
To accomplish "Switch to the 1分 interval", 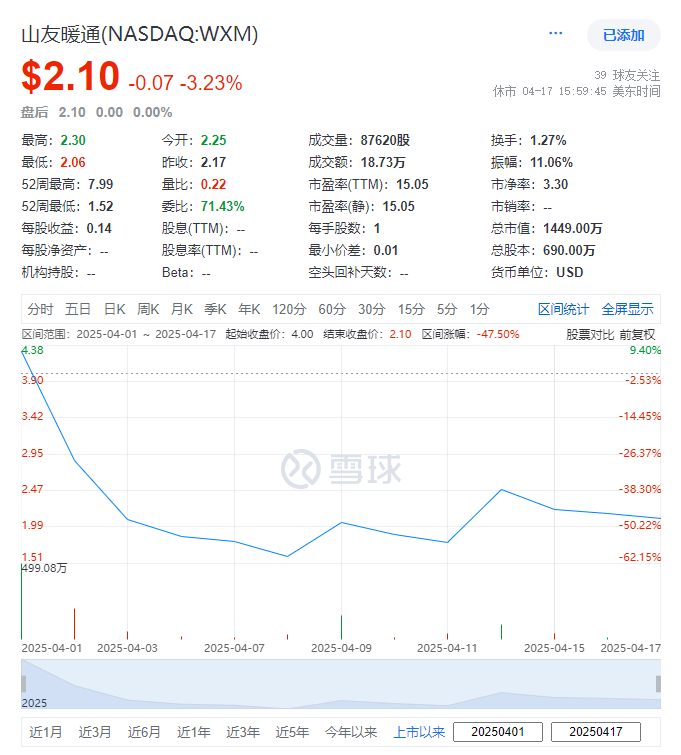I will [x=479, y=309].
